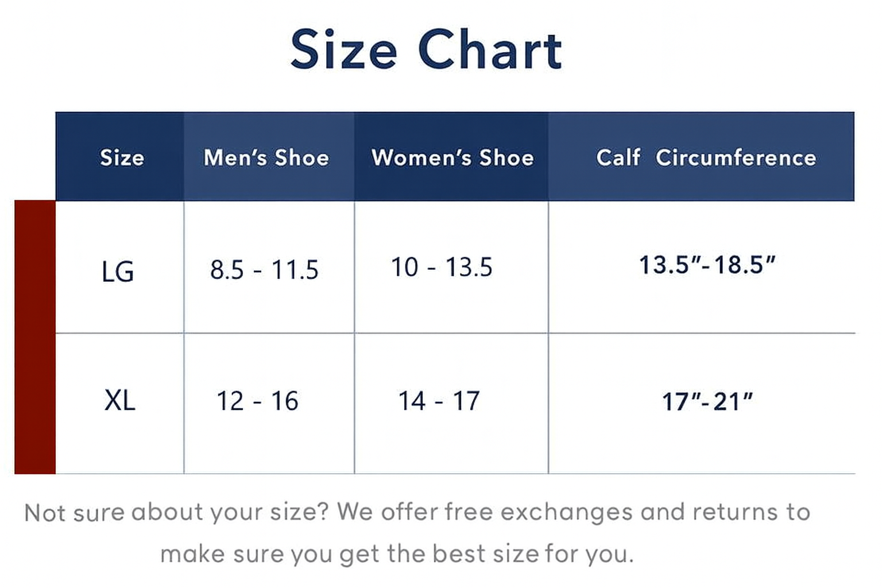This screenshot has height=588, width=882.
Task: Select the Size column header
Action: (122, 157)
